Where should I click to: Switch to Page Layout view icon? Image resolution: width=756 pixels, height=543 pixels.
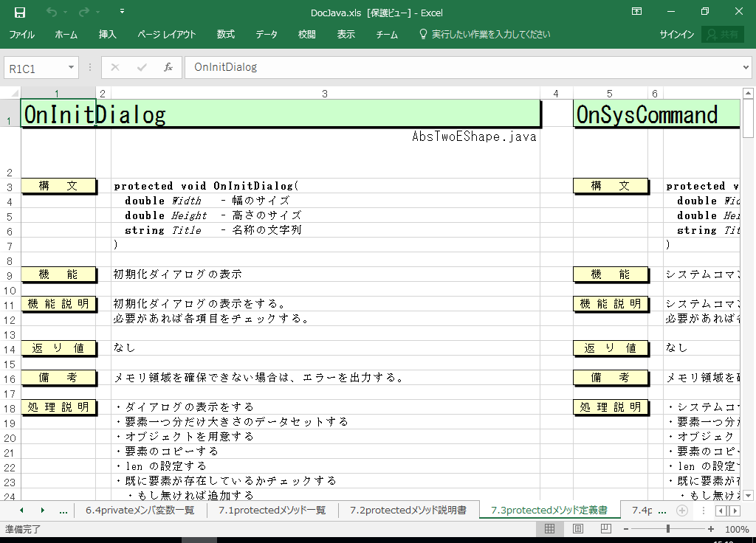click(578, 529)
